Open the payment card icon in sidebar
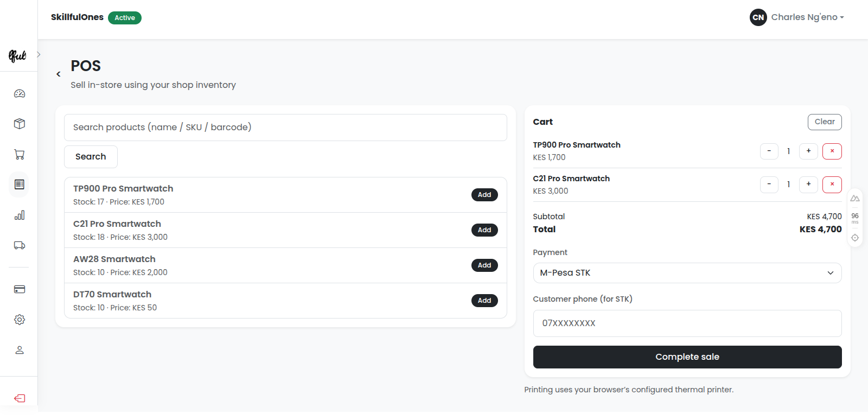The height and width of the screenshot is (420, 868). point(20,289)
